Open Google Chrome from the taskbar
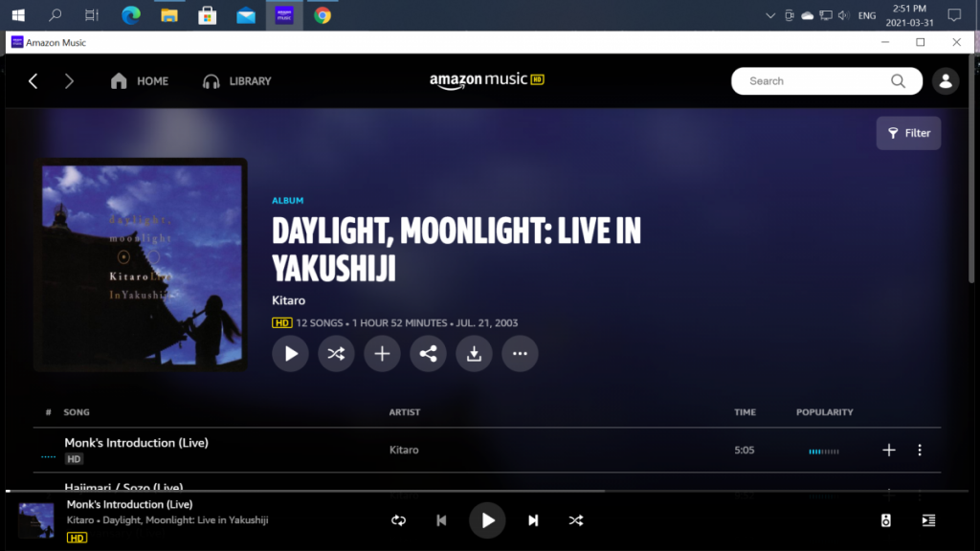This screenshot has width=980, height=551. [x=323, y=15]
